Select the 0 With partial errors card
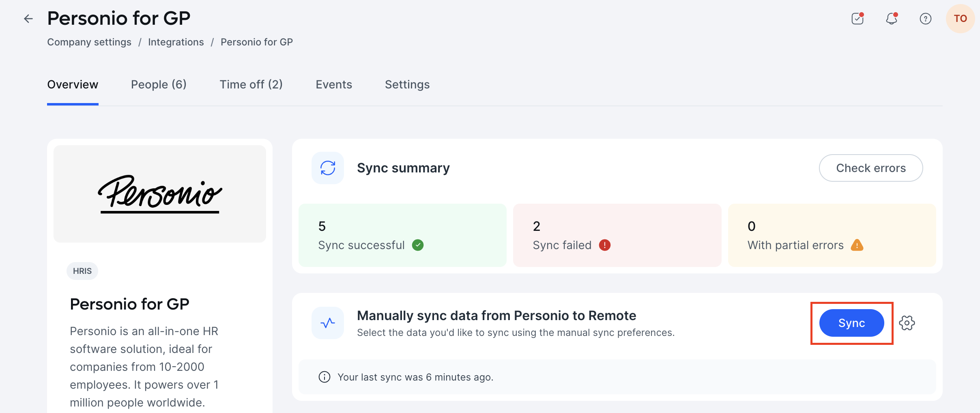980x413 pixels. coord(832,235)
